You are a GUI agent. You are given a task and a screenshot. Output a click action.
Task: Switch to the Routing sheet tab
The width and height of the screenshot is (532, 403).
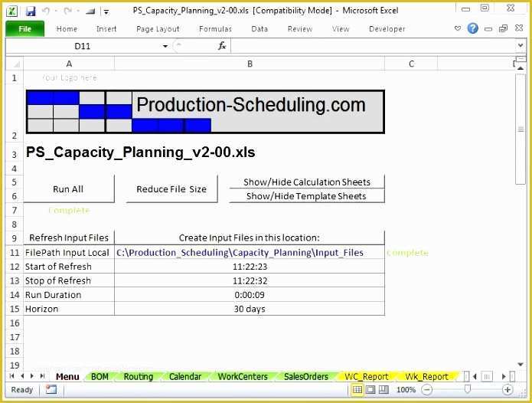[x=138, y=376]
